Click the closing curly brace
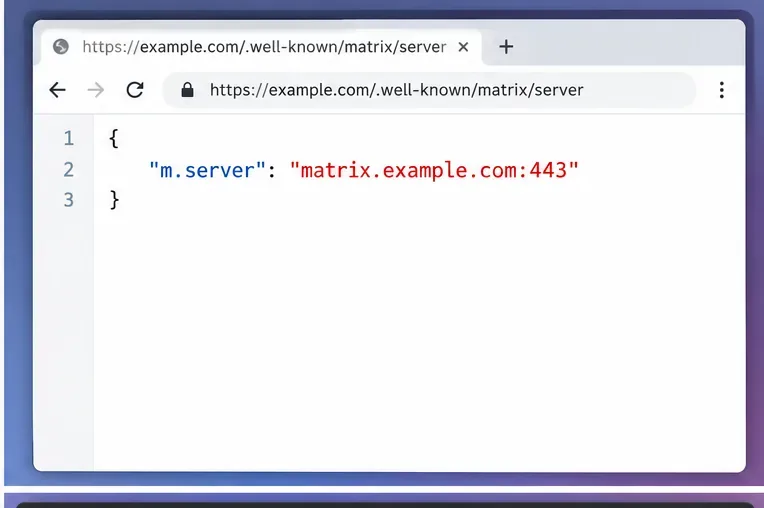The height and width of the screenshot is (508, 764). [115, 200]
